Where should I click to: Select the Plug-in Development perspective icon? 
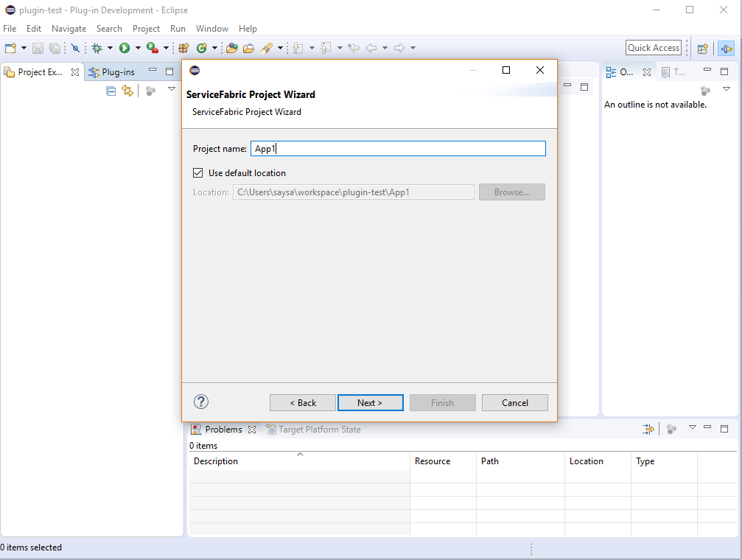(727, 48)
